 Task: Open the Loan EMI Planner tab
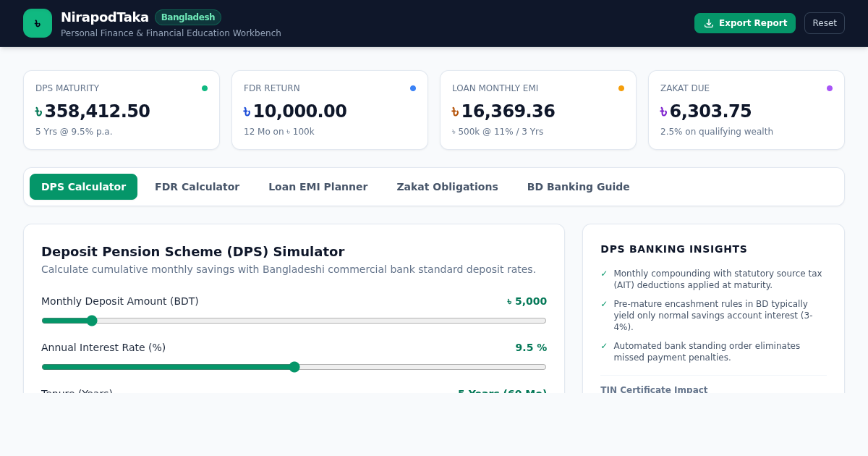[x=318, y=187]
